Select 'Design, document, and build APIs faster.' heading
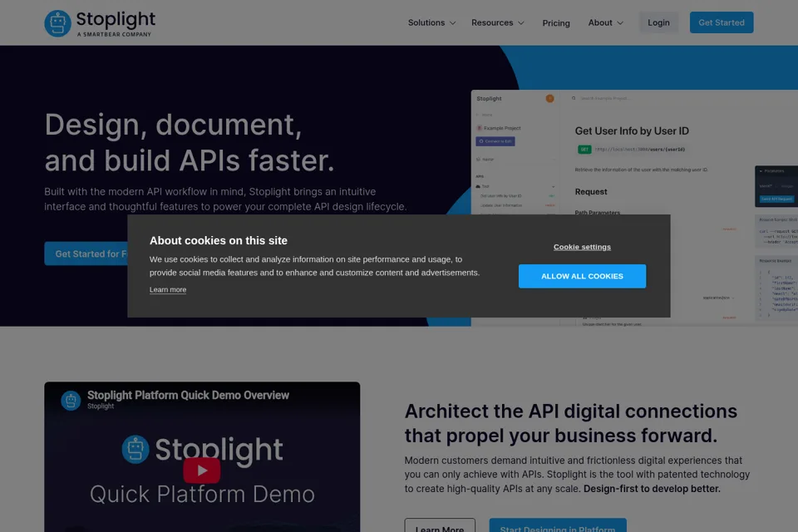This screenshot has width=798, height=532. 190,142
